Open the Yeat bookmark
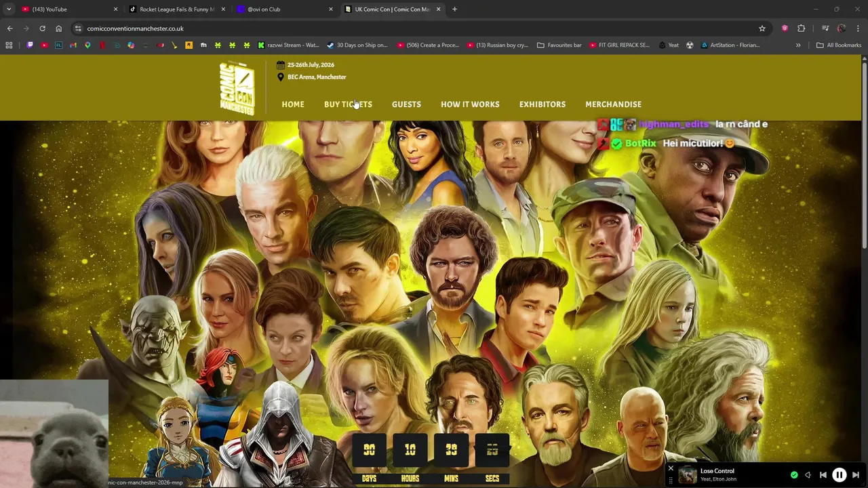The height and width of the screenshot is (488, 868). pos(668,45)
